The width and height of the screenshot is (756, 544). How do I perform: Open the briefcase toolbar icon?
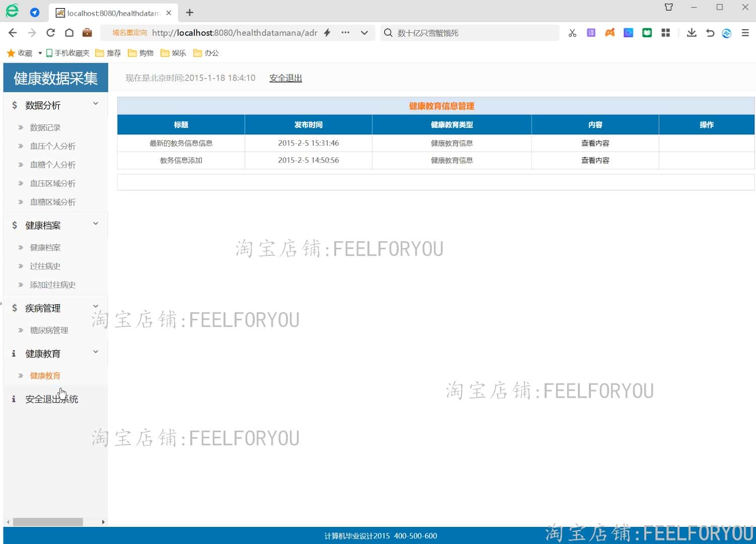click(88, 33)
